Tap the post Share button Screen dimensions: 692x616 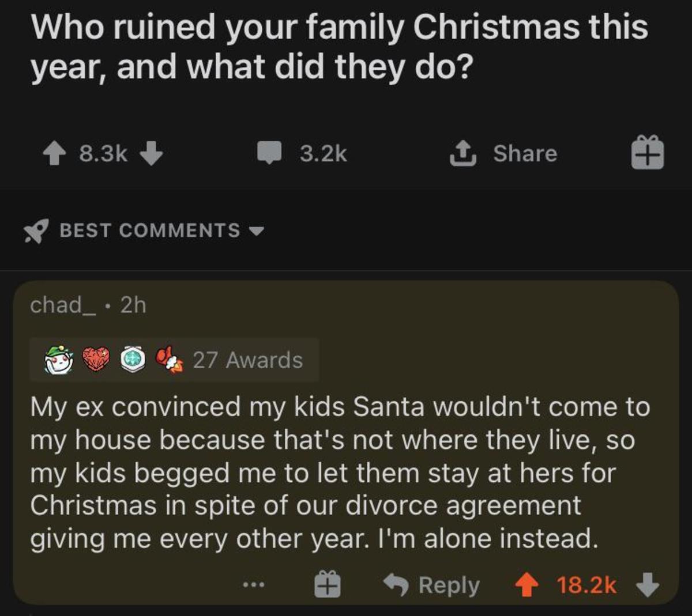click(x=503, y=153)
